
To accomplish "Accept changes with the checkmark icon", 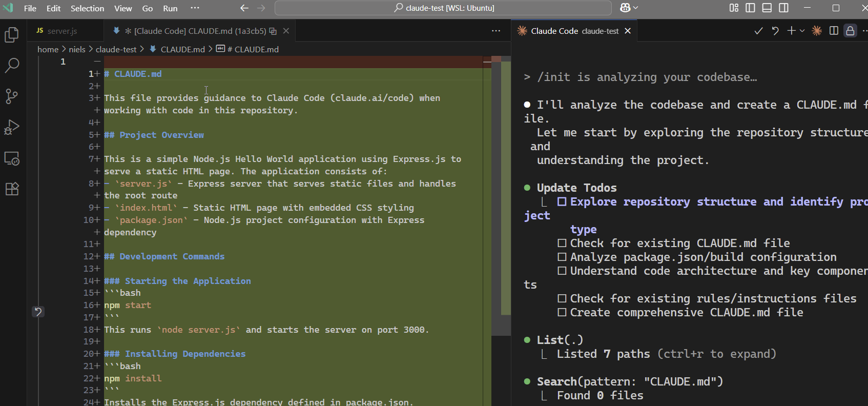I will pyautogui.click(x=758, y=31).
